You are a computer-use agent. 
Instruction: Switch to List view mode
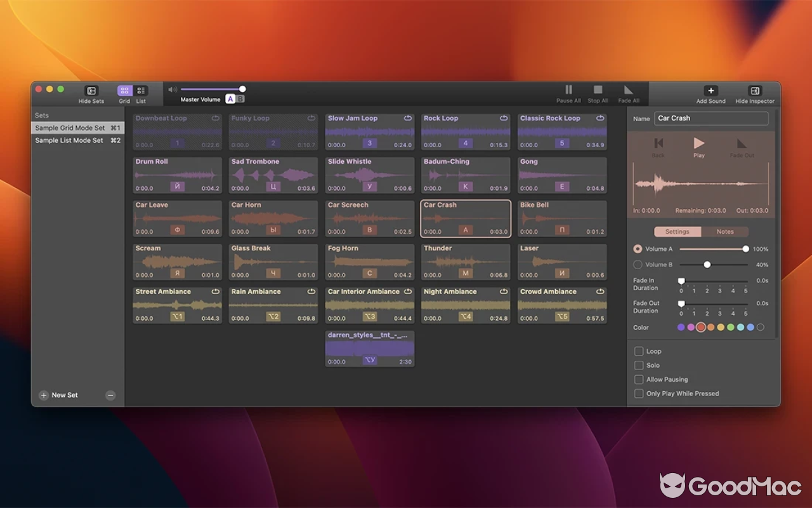point(141,93)
